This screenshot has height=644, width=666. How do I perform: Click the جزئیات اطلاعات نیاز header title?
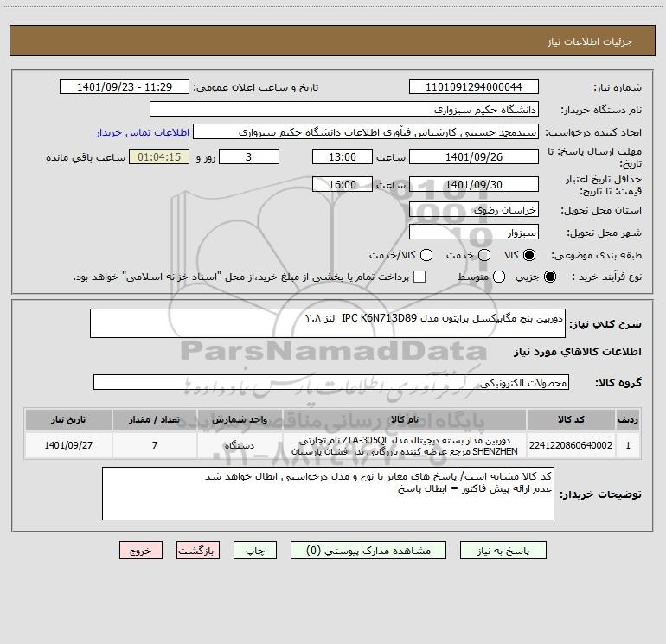590,41
